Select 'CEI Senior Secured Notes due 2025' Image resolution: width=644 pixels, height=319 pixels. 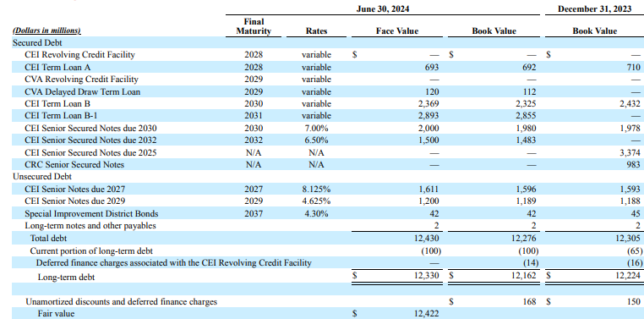point(90,152)
